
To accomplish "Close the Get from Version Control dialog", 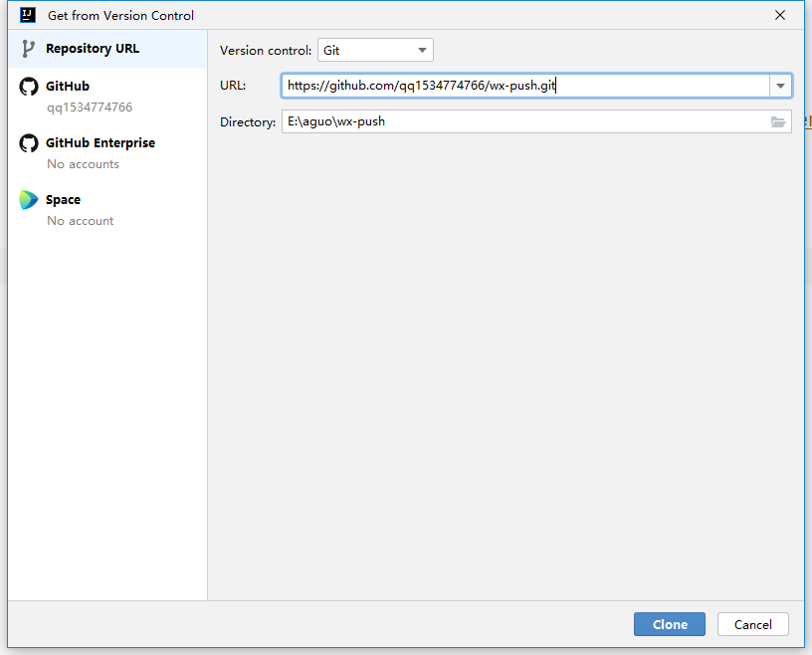I will (780, 16).
